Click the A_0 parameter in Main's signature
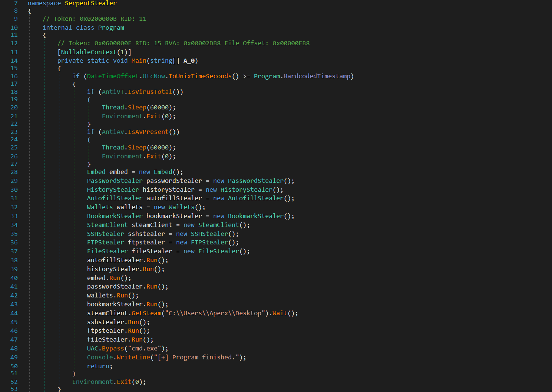 (189, 61)
